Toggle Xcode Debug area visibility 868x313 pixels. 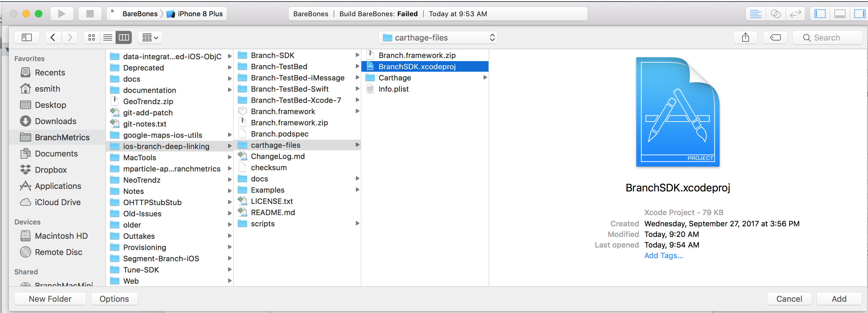pos(840,14)
